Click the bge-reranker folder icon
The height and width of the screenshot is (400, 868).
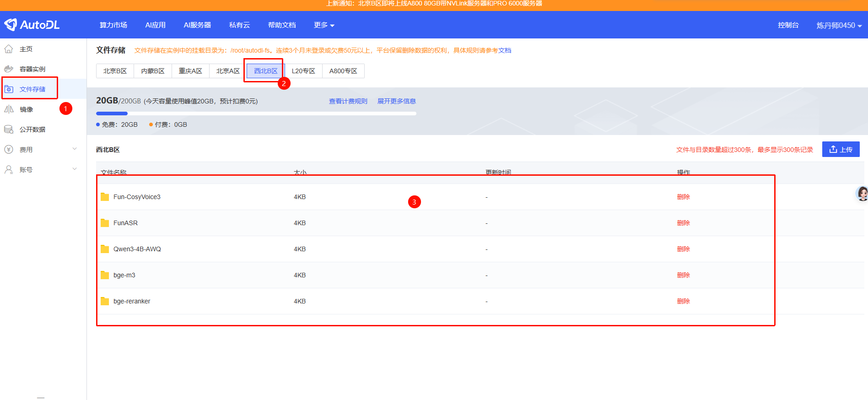[105, 301]
